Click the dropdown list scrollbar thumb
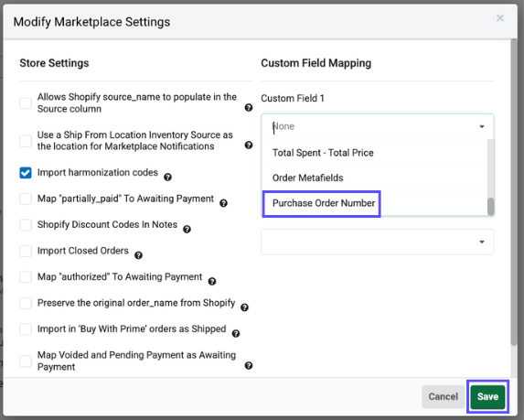524x420 pixels. coord(490,207)
